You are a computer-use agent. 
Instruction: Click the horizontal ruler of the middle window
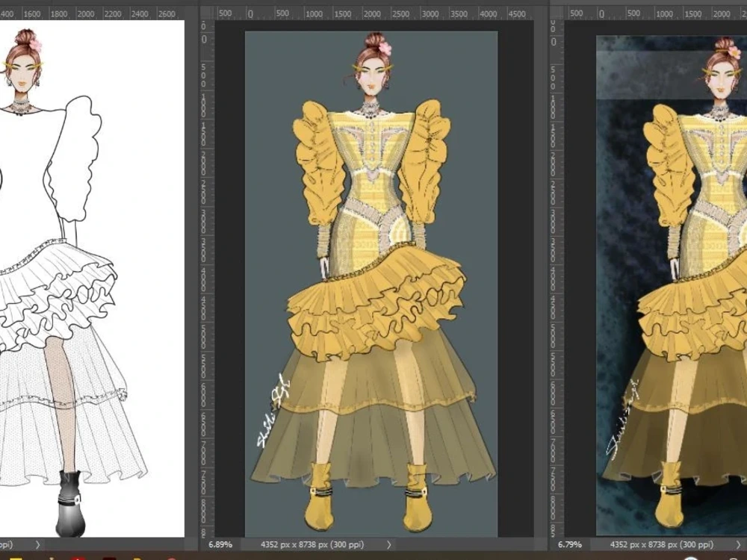coord(374,13)
